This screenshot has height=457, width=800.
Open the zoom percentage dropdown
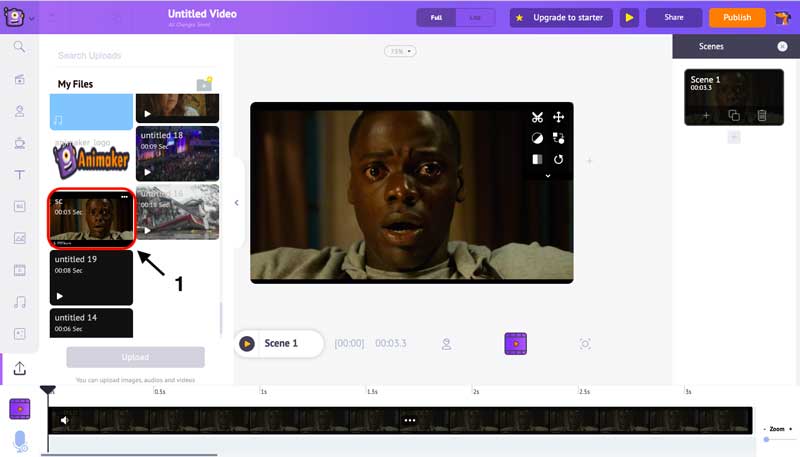click(x=400, y=51)
